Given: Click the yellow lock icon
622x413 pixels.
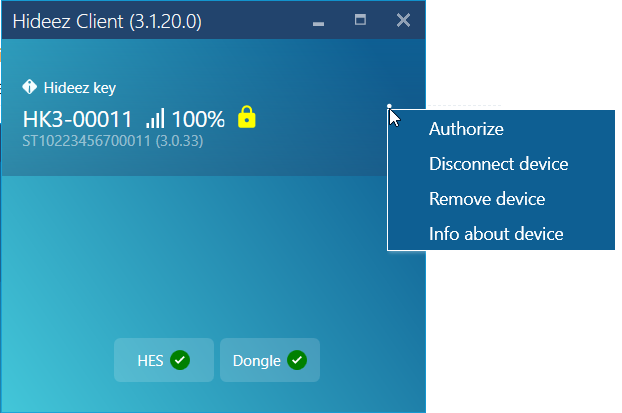Looking at the screenshot, I should tap(246, 117).
